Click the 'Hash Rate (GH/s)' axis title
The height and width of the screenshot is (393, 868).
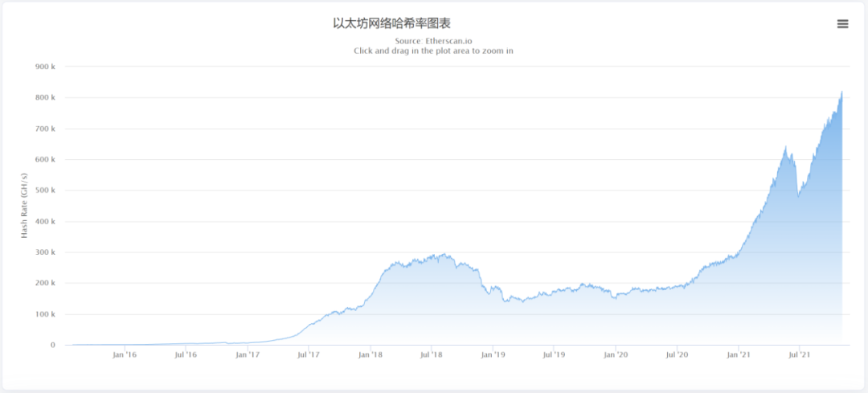click(24, 206)
